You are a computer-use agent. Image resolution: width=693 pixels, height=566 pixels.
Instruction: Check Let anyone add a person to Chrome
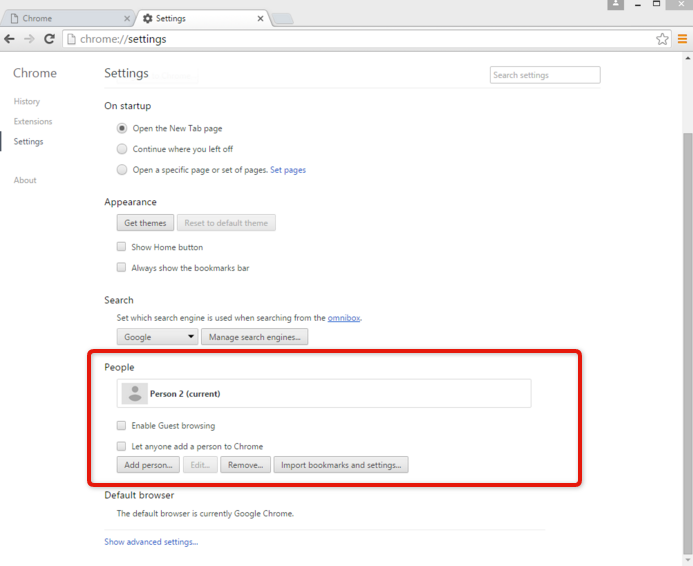click(x=121, y=446)
